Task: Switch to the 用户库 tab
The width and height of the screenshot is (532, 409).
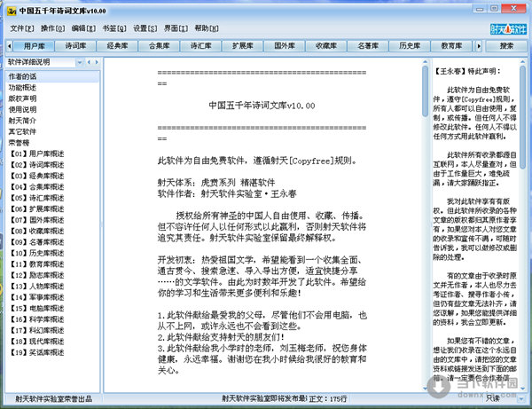Action: (x=34, y=46)
